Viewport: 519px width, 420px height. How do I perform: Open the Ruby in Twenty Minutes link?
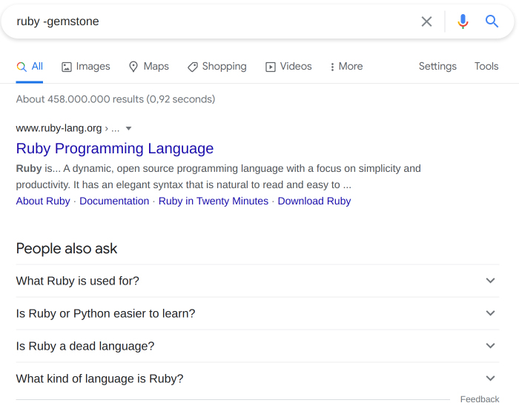point(214,201)
